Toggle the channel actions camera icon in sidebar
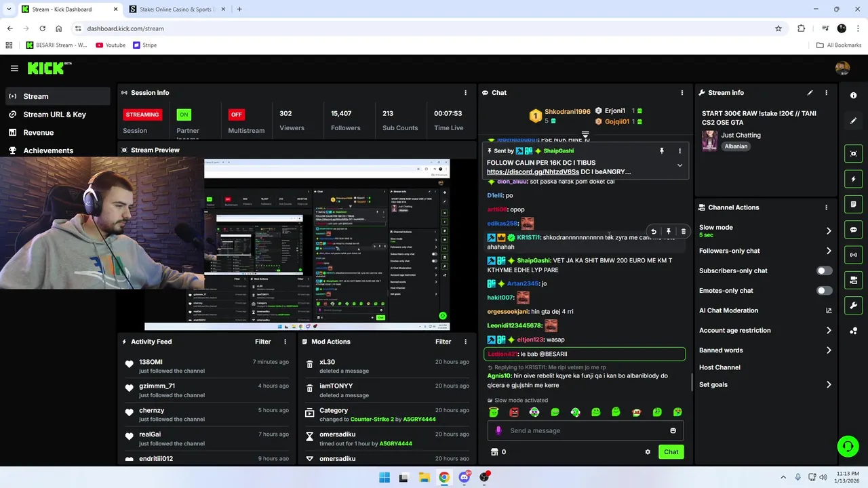The height and width of the screenshot is (488, 868). pos(853,280)
